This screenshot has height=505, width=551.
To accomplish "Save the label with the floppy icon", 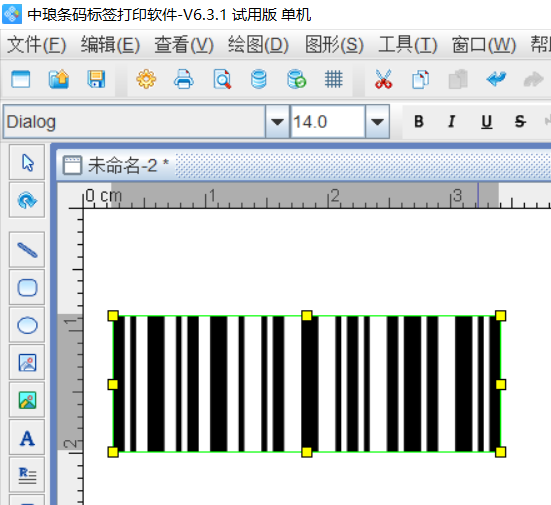I will 96,79.
